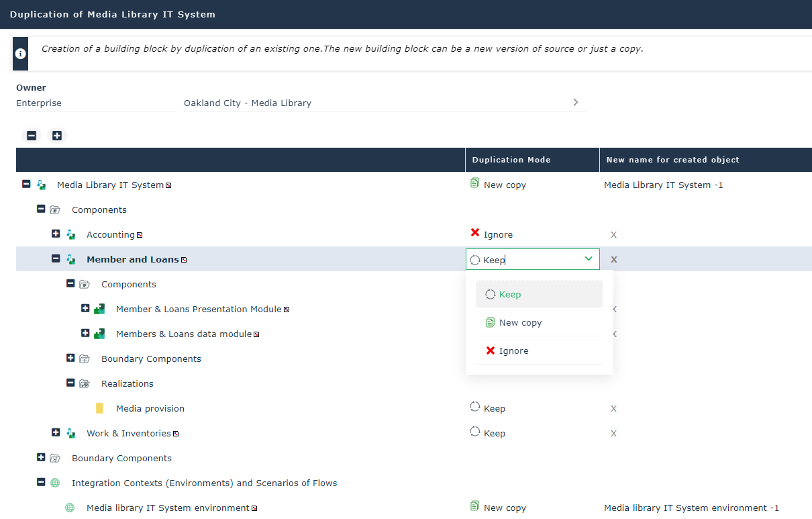Click the collapse all minus button
Image resolution: width=812 pixels, height=519 pixels.
(x=32, y=136)
